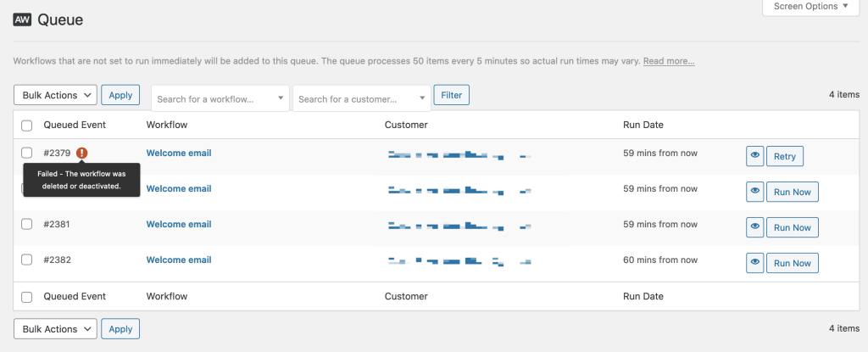Open Welcome email workflow link for #2381
The image size is (868, 352).
(x=179, y=225)
